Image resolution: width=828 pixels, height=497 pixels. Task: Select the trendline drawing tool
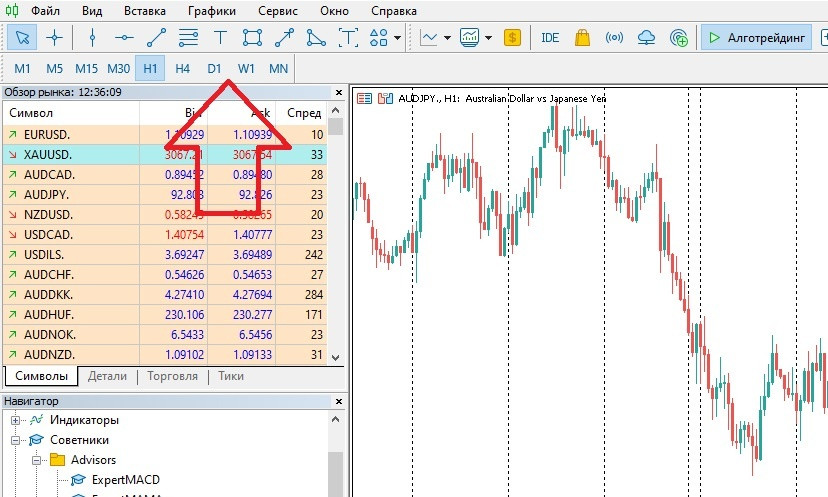coord(156,37)
